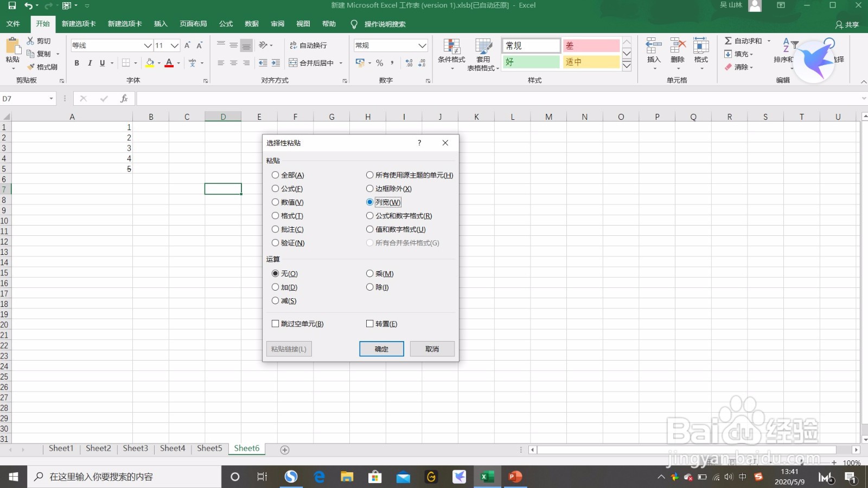Screen dimensions: 868x488
Task: Open the font color dropdown arrow
Action: 178,63
